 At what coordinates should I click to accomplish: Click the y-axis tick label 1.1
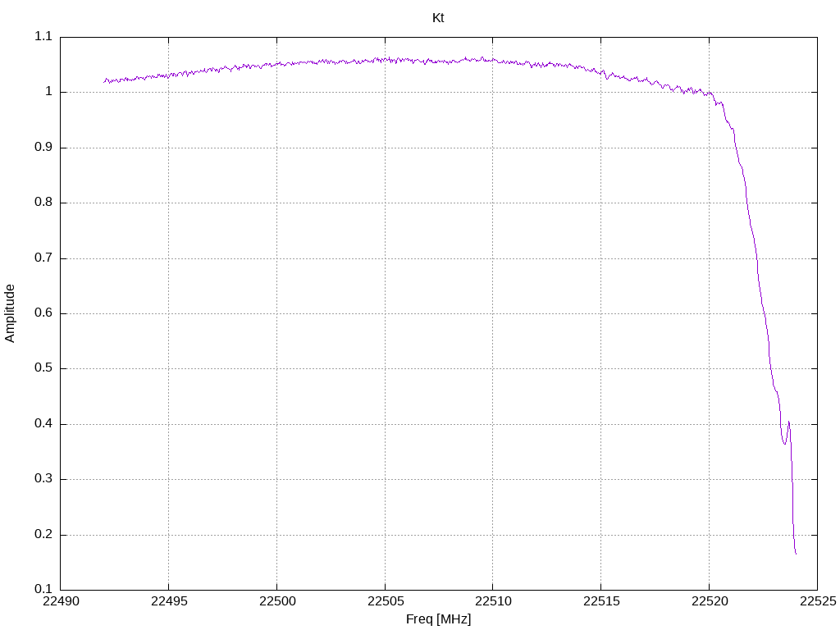43,36
